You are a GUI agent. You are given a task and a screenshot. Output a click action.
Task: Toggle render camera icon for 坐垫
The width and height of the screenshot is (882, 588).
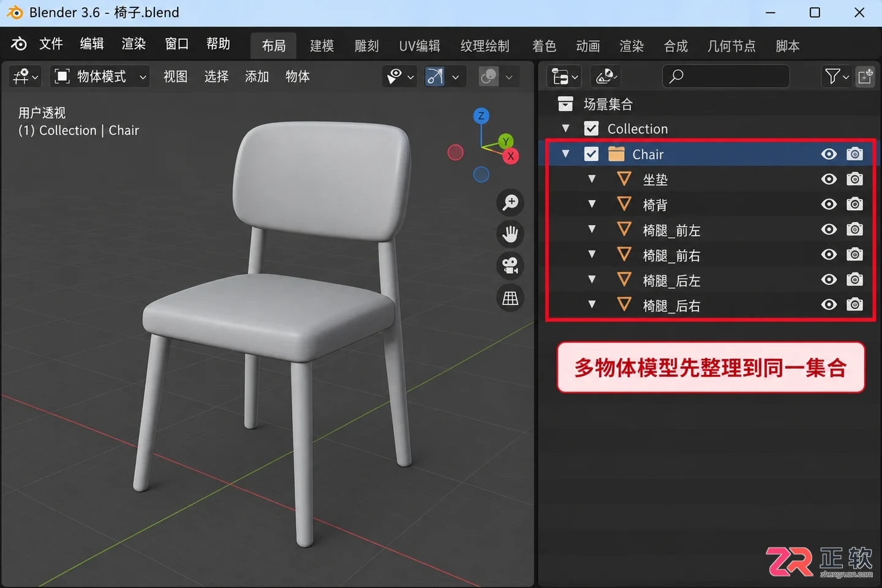(x=854, y=179)
